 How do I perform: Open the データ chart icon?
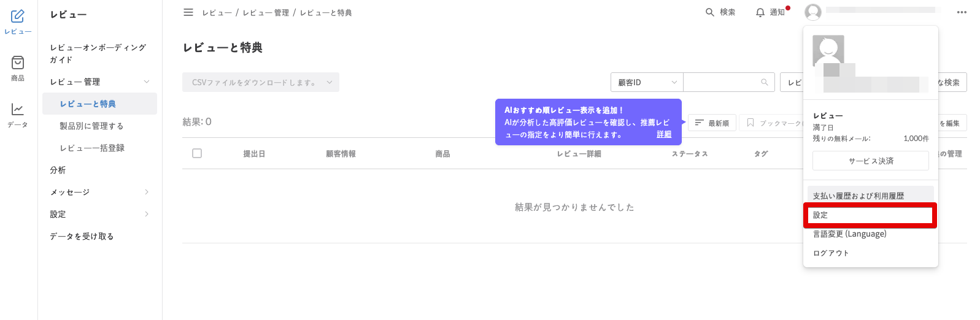tap(18, 109)
